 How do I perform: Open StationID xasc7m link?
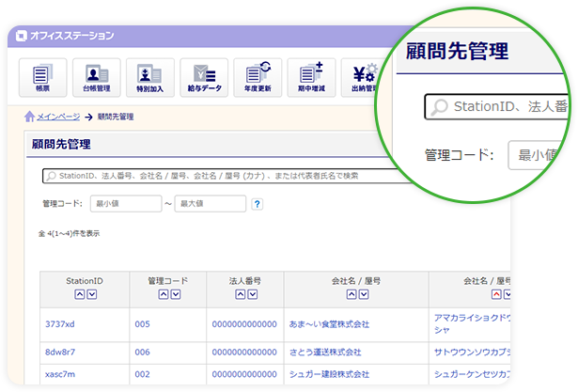tap(60, 374)
